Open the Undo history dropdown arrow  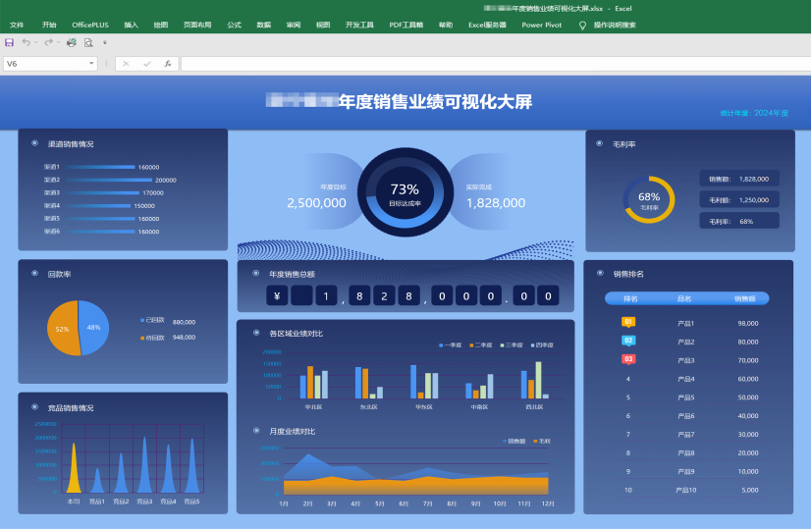(x=35, y=43)
